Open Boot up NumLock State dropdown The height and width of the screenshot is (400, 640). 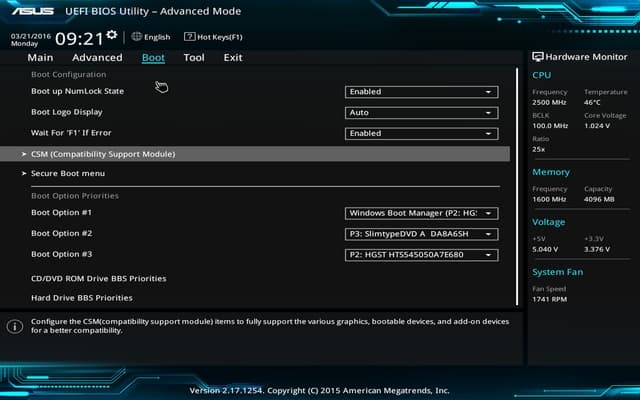pos(421,92)
